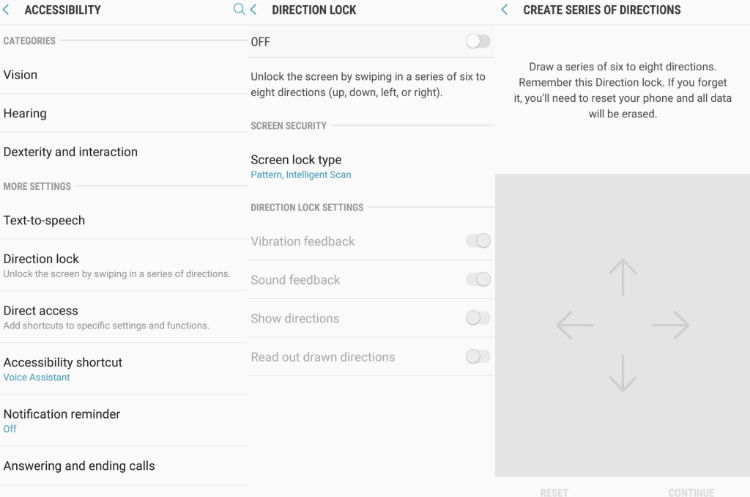Screen dimensions: 750x497
Task: Toggle Vibration feedback switch
Action: [478, 241]
